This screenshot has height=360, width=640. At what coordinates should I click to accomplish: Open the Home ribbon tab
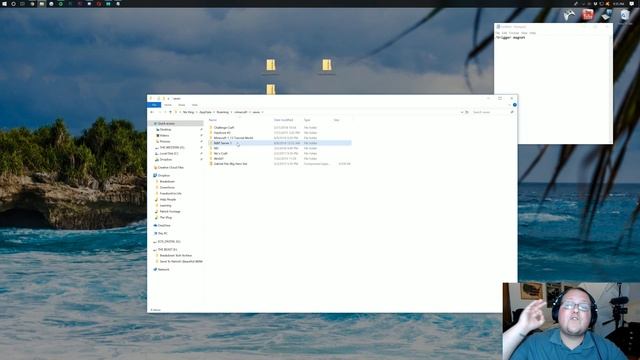click(x=168, y=105)
